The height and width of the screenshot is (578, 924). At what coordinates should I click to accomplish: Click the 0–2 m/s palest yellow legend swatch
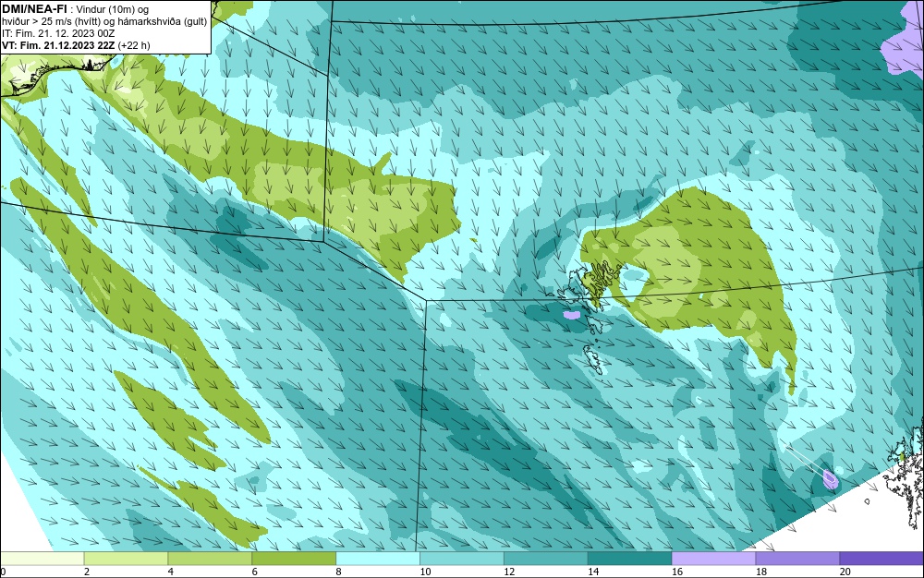click(x=42, y=558)
